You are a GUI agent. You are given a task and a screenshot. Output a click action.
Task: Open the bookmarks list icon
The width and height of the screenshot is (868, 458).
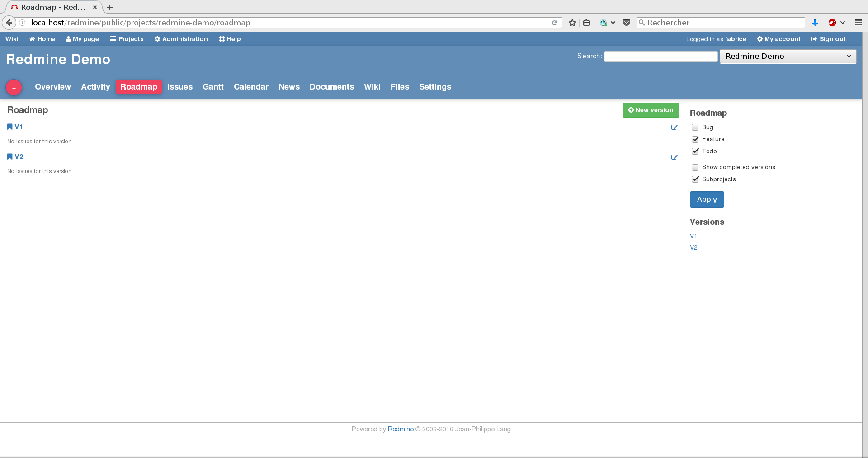(586, 23)
